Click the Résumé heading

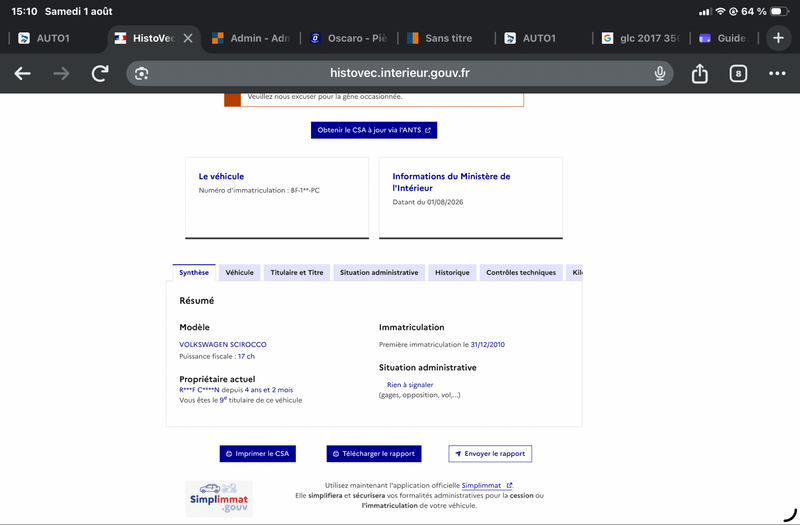click(196, 301)
